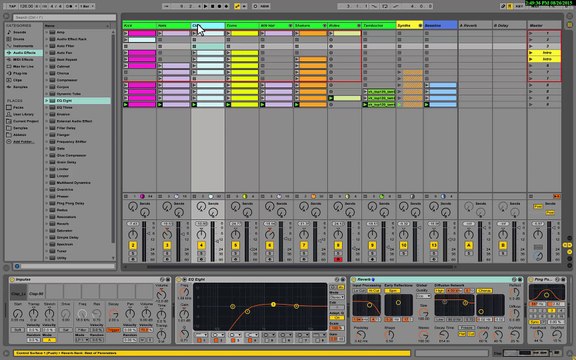Expand the Amp device folder
Screen dimensions: 576x360
point(47,32)
